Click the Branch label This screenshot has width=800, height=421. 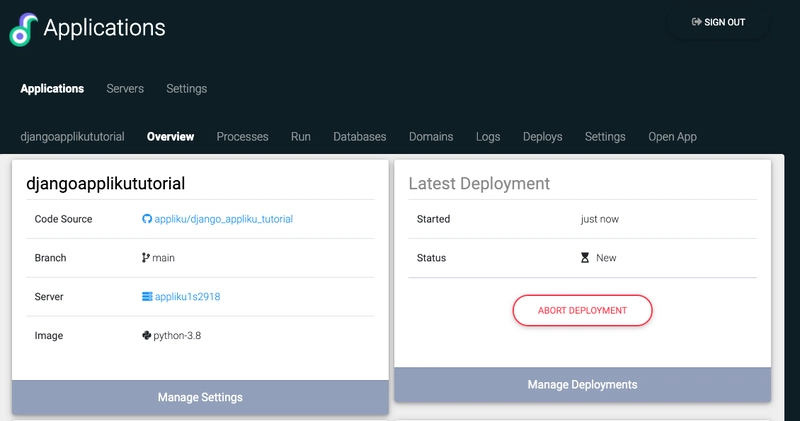click(50, 258)
